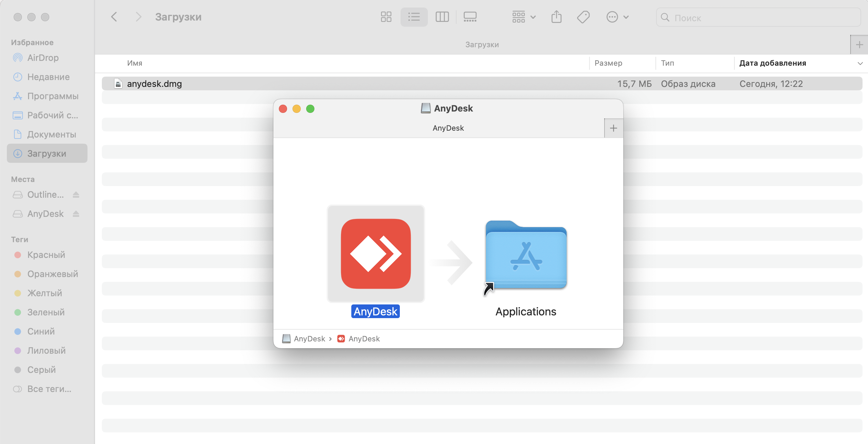Click the Applications folder label
The height and width of the screenshot is (444, 868).
[x=526, y=311]
